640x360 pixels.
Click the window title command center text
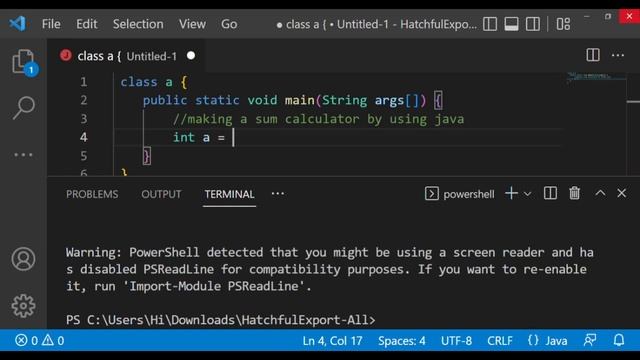pos(376,24)
